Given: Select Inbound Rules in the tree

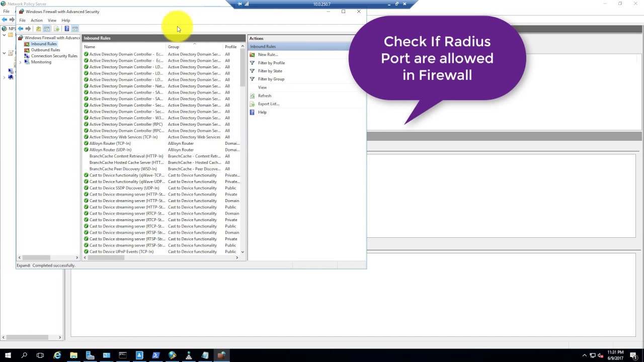Looking at the screenshot, I should (x=44, y=44).
